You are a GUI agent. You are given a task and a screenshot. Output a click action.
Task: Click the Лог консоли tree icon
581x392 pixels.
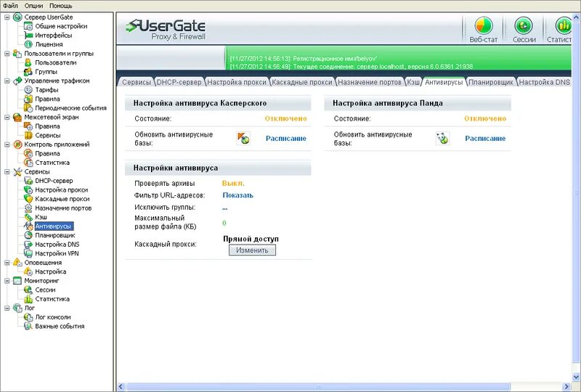[x=28, y=317]
